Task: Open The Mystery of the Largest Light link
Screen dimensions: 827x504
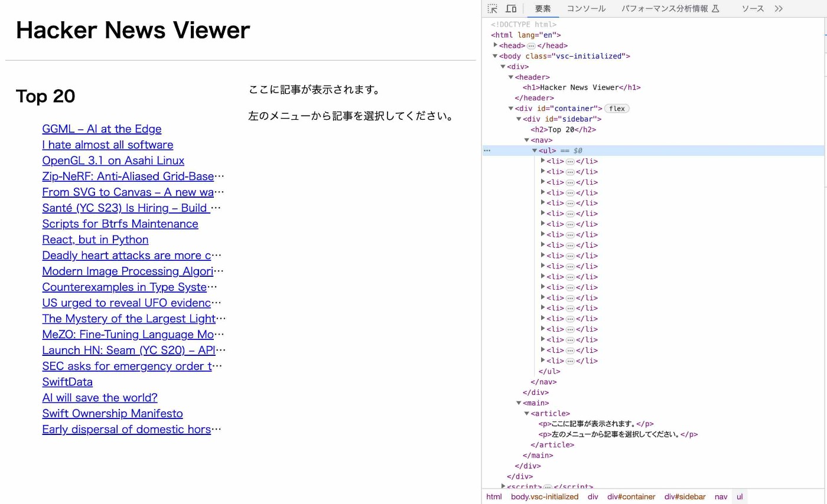Action: (x=134, y=319)
